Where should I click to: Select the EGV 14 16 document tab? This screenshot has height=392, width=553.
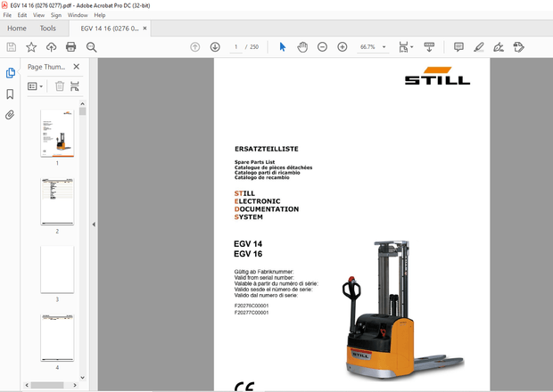point(110,29)
